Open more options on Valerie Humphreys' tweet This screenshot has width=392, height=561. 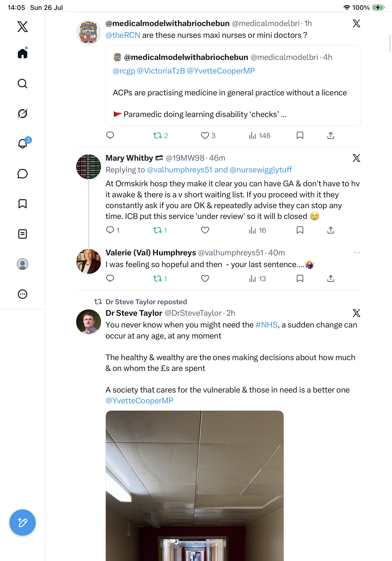point(357,253)
